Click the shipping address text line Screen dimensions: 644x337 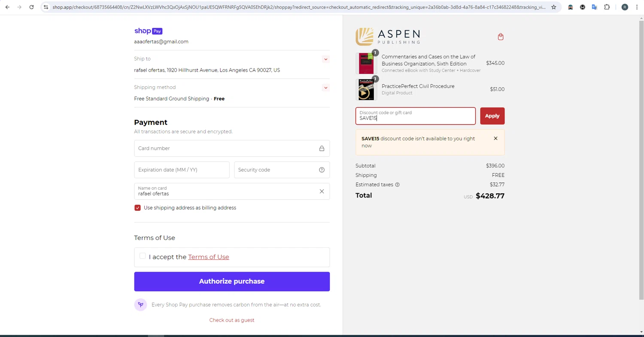[x=207, y=70]
